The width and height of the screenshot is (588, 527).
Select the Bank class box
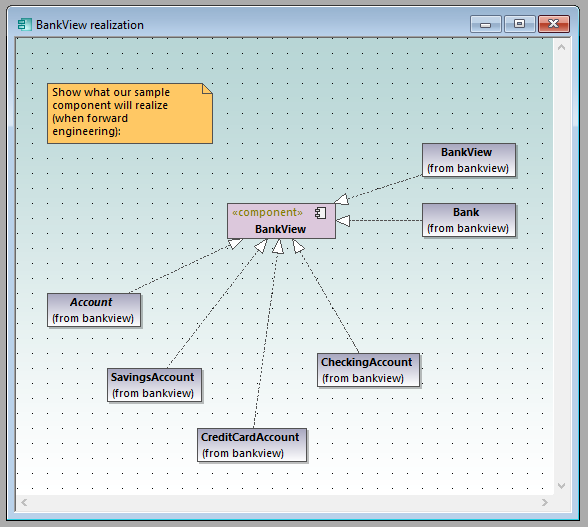click(469, 220)
